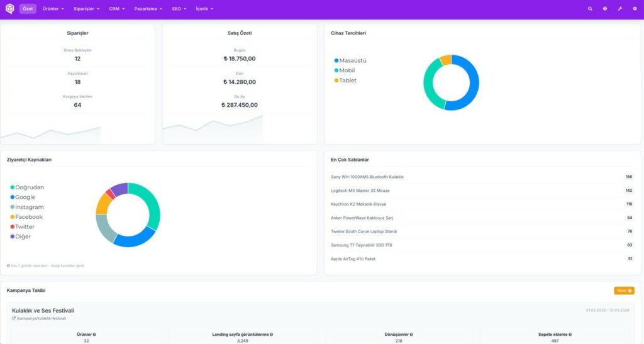Open search using the magnifier icon
Image resolution: width=644 pixels, height=344 pixels.
[x=590, y=9]
